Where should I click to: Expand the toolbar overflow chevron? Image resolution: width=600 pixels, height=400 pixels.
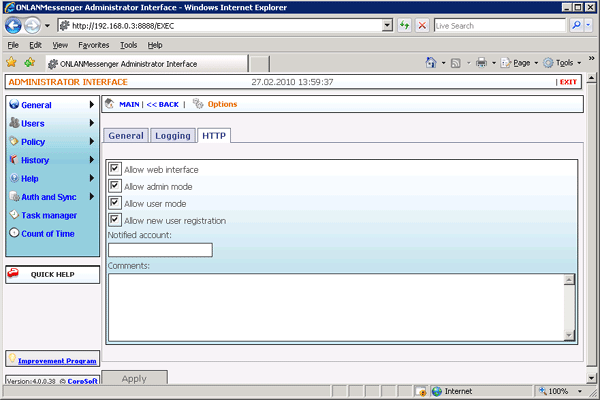pos(591,58)
